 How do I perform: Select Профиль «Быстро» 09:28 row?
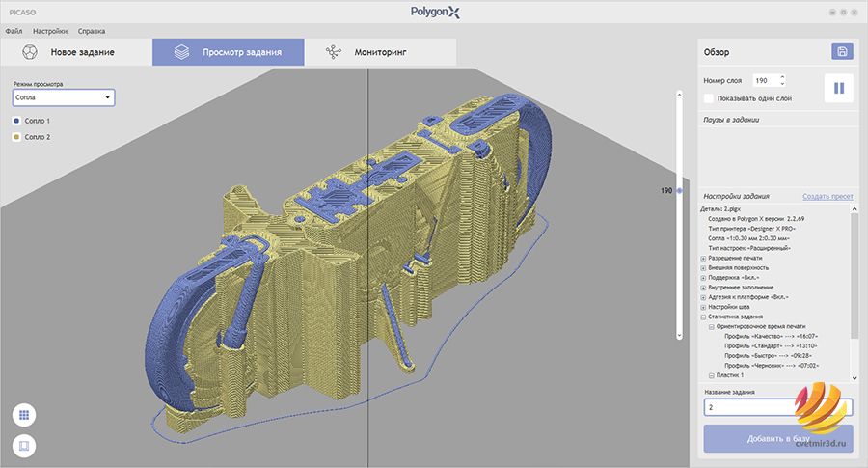tap(769, 356)
